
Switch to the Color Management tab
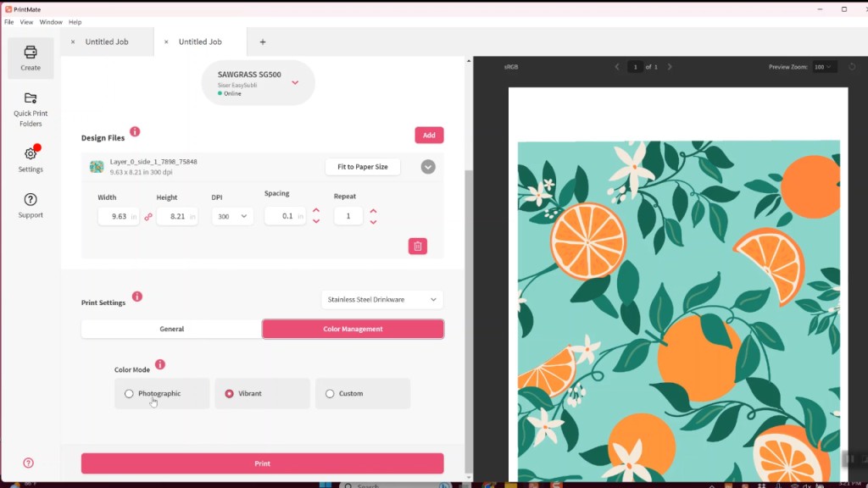(353, 329)
